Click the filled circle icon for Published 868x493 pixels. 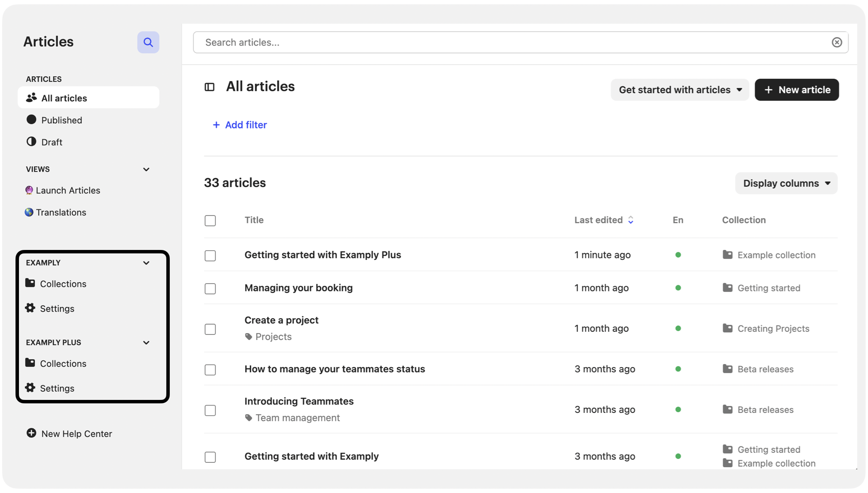click(x=31, y=119)
